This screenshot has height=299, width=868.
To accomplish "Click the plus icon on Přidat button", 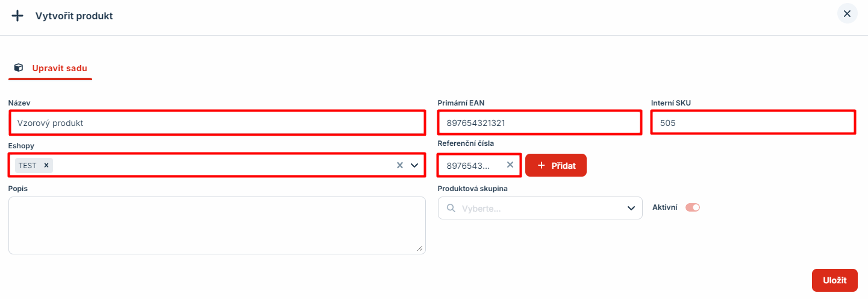I will pyautogui.click(x=541, y=165).
